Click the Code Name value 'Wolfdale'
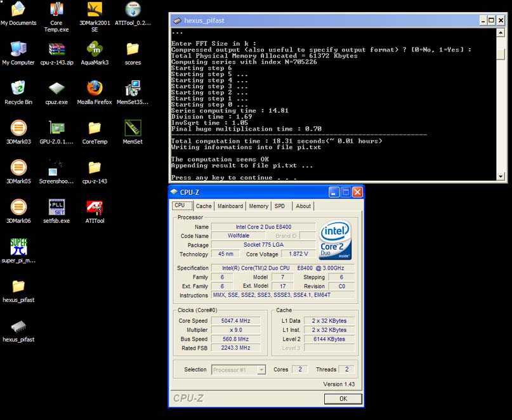This screenshot has height=420, width=512. (239, 235)
